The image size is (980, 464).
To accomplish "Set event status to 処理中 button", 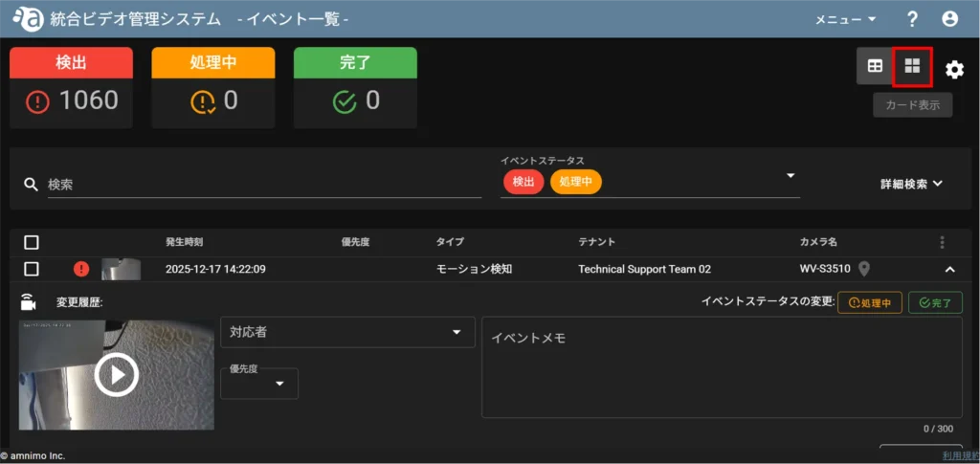I will [x=869, y=302].
